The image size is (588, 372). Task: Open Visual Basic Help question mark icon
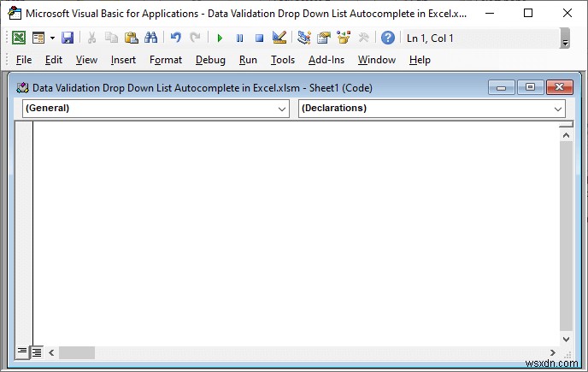[388, 38]
